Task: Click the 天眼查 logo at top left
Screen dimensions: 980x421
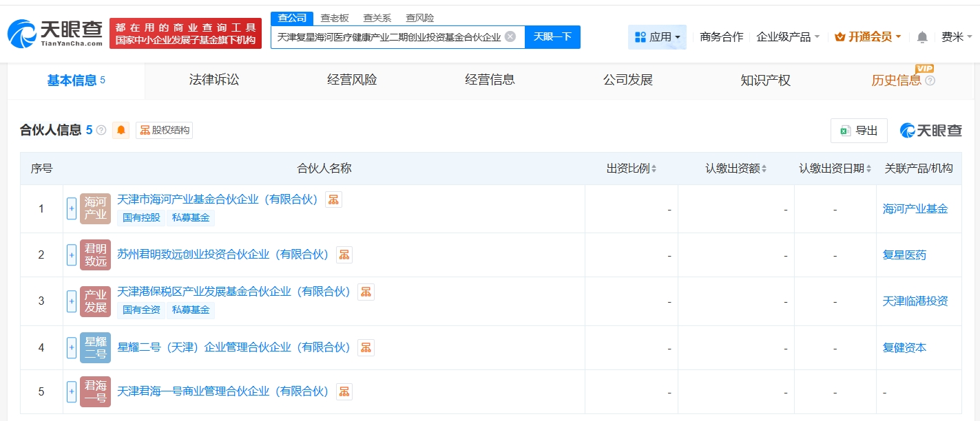Action: pyautogui.click(x=55, y=32)
